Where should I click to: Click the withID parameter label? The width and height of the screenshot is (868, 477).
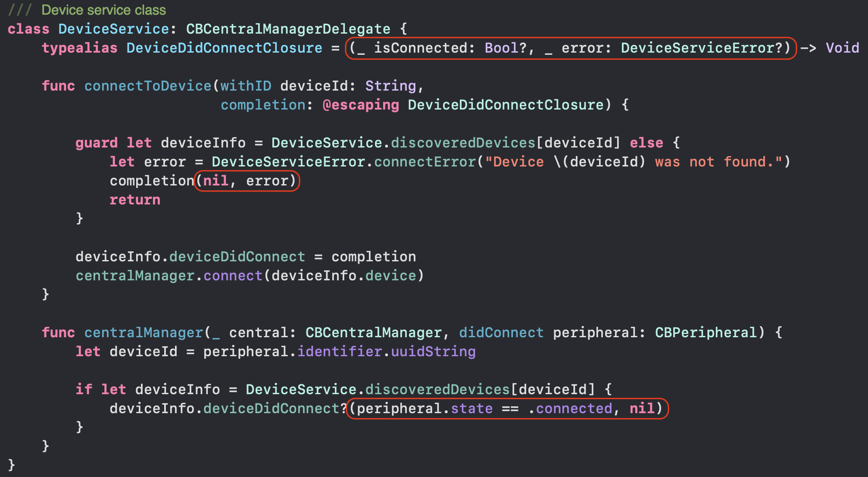[246, 86]
